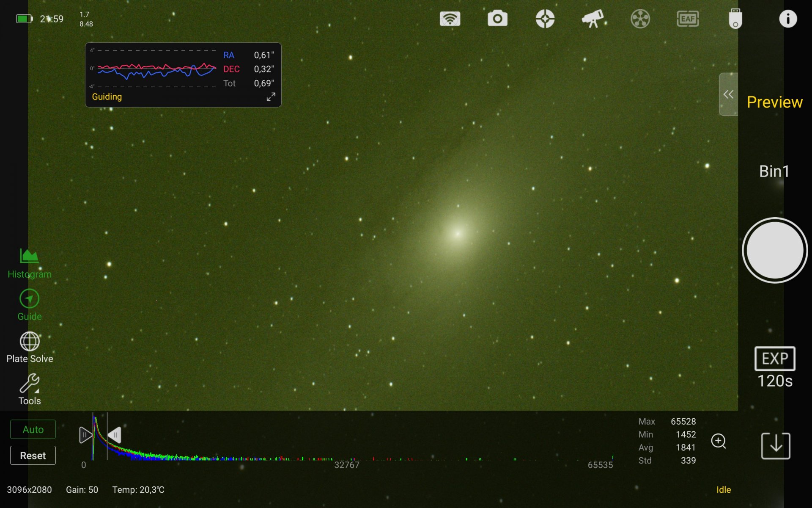The height and width of the screenshot is (508, 812).
Task: Change the Bin1 binning setting
Action: tap(774, 171)
